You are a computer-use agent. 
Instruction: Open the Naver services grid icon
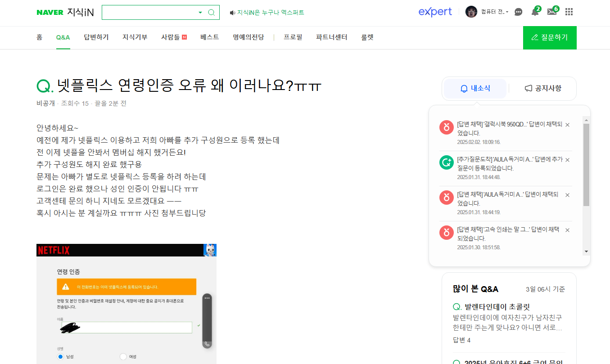pyautogui.click(x=569, y=12)
